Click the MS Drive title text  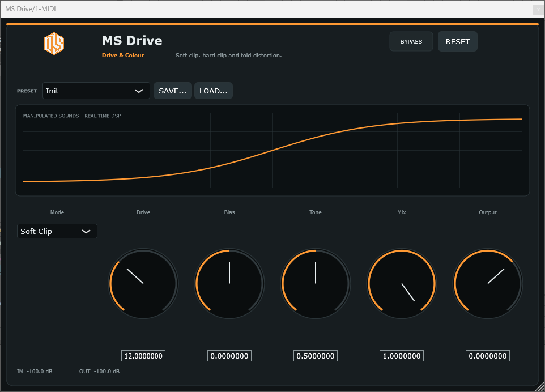[x=132, y=41]
